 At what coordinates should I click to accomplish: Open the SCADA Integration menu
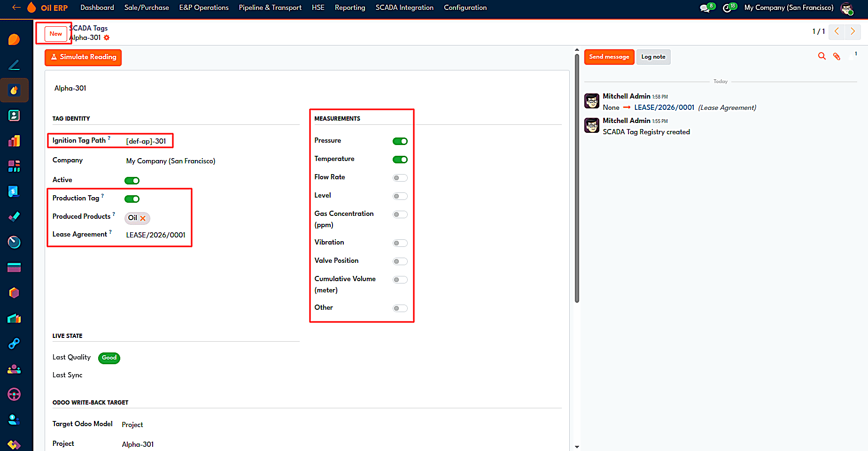[404, 8]
